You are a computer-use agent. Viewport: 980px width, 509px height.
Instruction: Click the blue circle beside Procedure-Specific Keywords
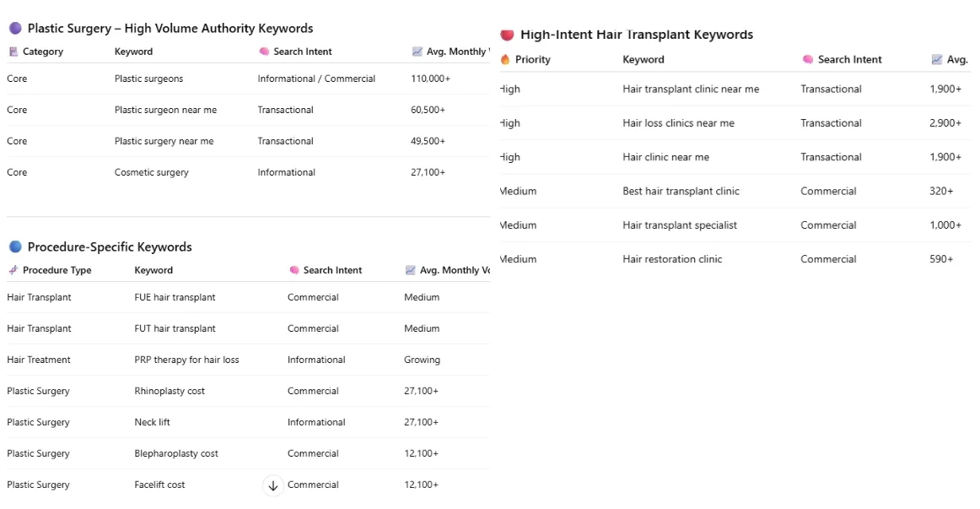(x=15, y=247)
